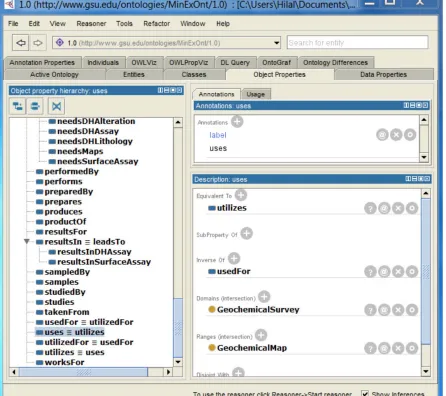
Task: Select the worksFor property
Action: [64, 362]
